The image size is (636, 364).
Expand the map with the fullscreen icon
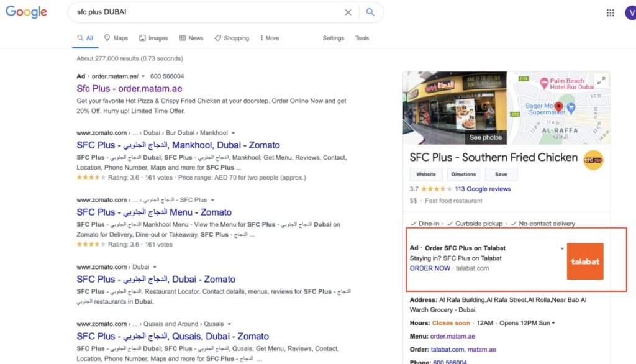coord(601,81)
